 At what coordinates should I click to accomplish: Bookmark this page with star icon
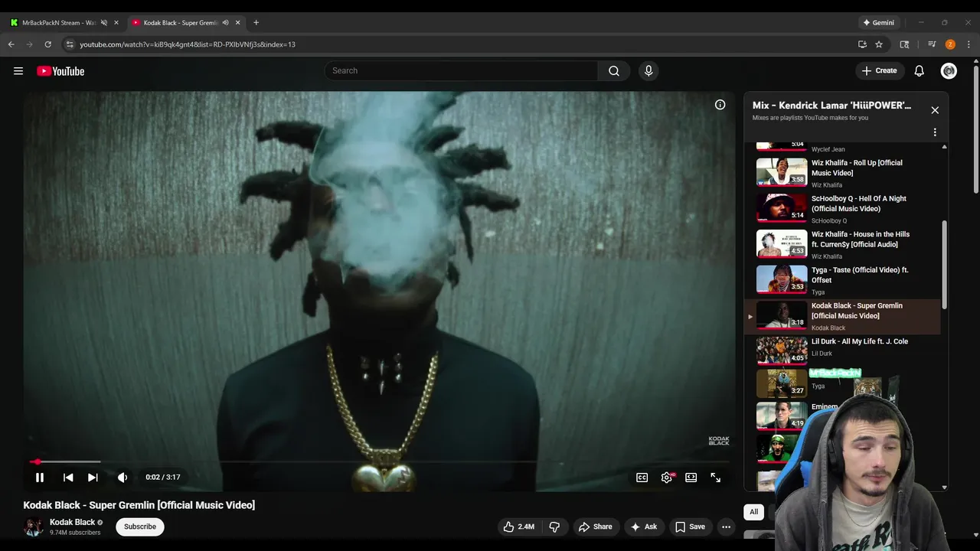click(x=879, y=44)
